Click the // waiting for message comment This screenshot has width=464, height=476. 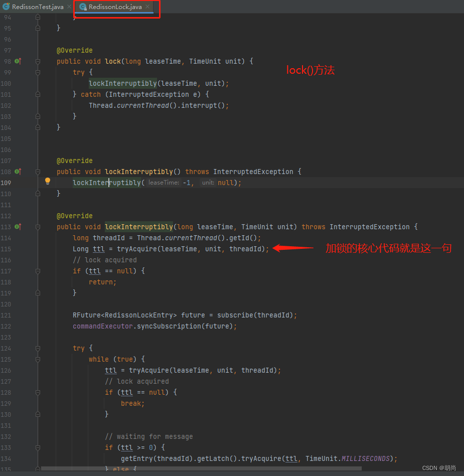coord(149,436)
